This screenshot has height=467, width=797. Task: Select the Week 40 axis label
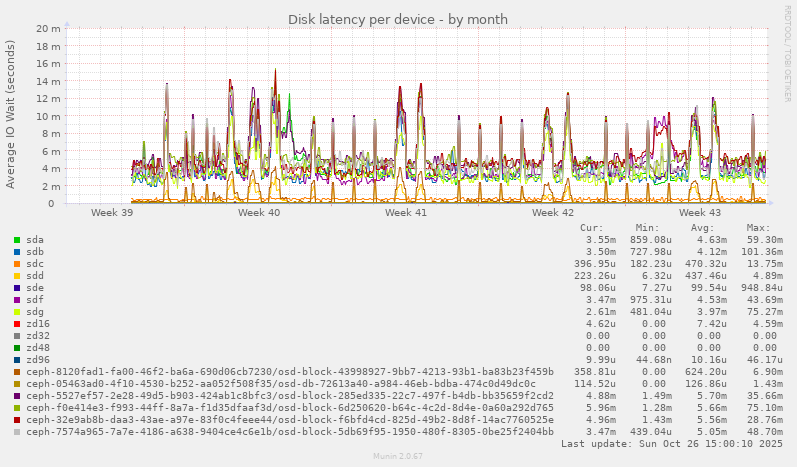(259, 213)
